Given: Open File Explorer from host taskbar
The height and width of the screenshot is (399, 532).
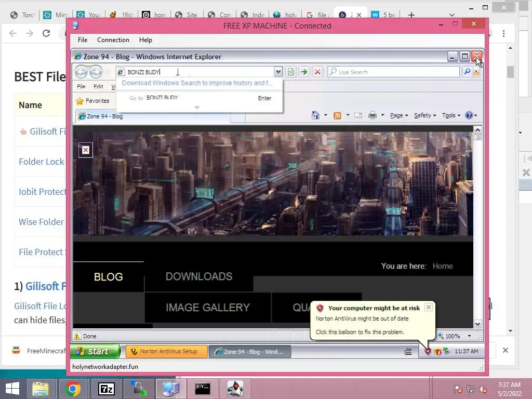Looking at the screenshot, I should point(41,389).
